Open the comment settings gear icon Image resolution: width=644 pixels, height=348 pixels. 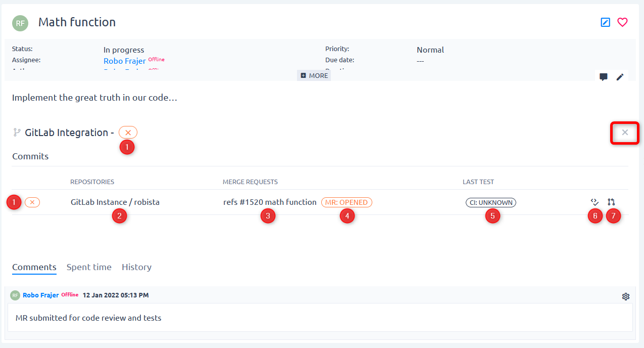(625, 296)
